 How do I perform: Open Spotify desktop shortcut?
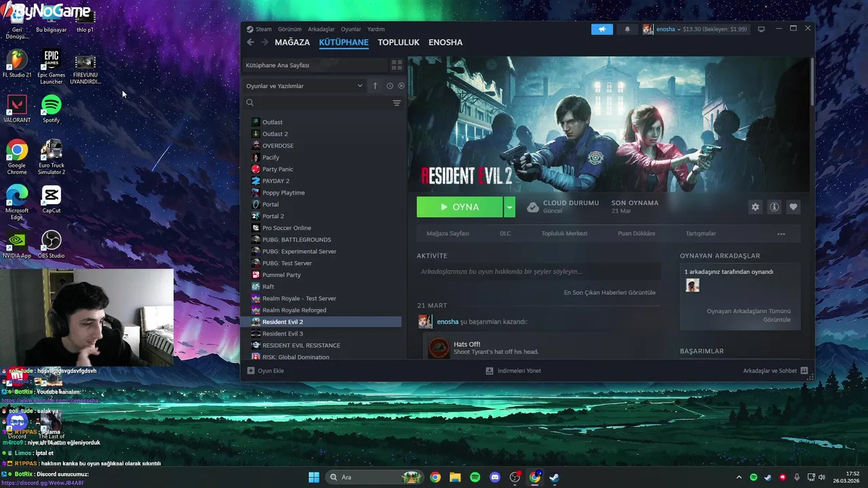coord(52,108)
